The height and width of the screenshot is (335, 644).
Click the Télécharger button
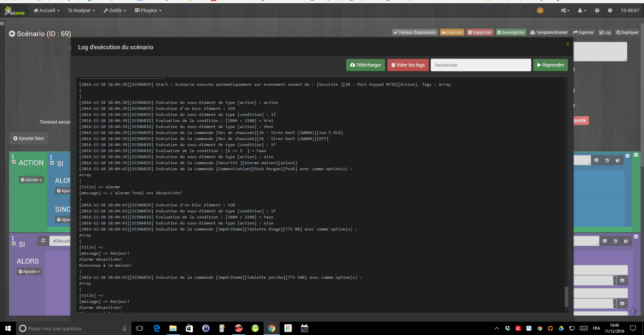[x=366, y=65]
